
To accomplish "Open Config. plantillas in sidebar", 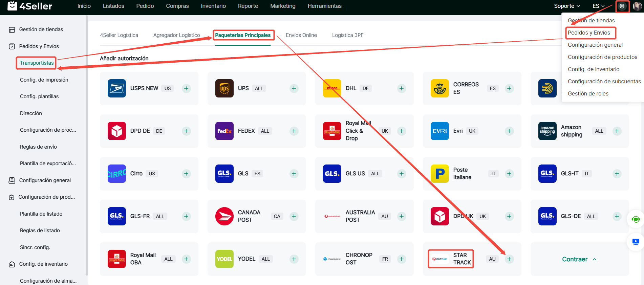I will click(39, 96).
